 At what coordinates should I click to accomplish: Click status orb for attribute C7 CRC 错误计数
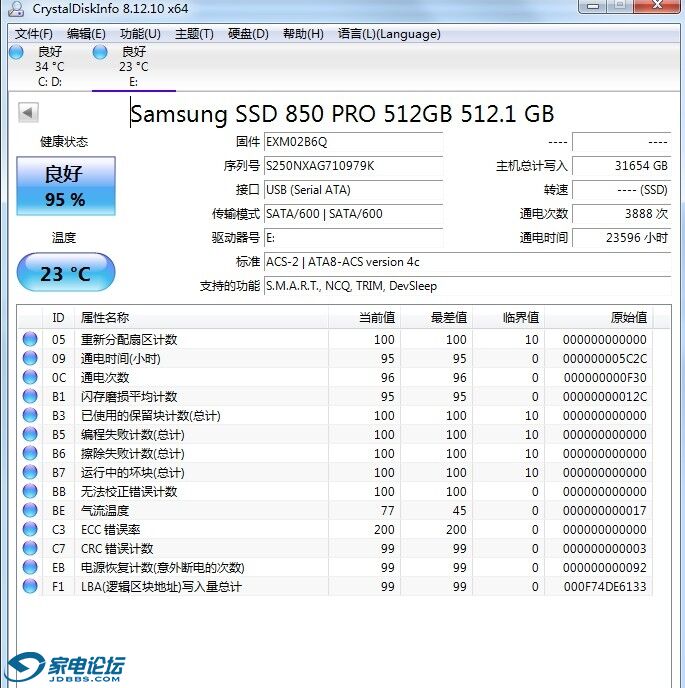coord(30,548)
